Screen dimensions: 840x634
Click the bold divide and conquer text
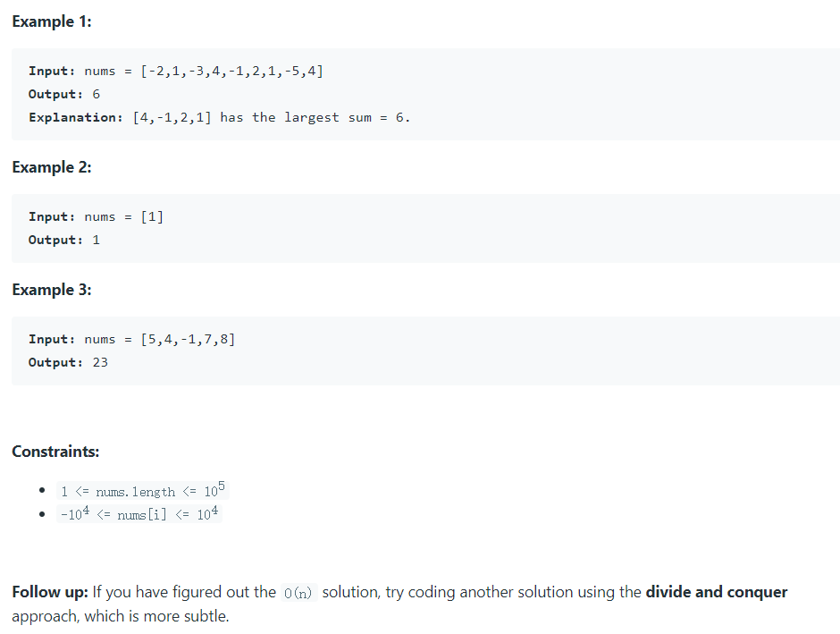point(717,592)
